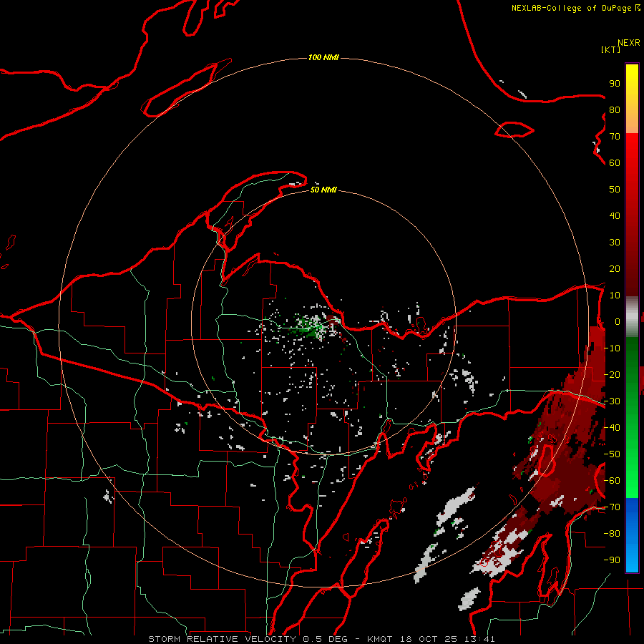644x644 pixels.
Task: Click the 0.5 DEG elevation angle text
Action: [x=326, y=639]
